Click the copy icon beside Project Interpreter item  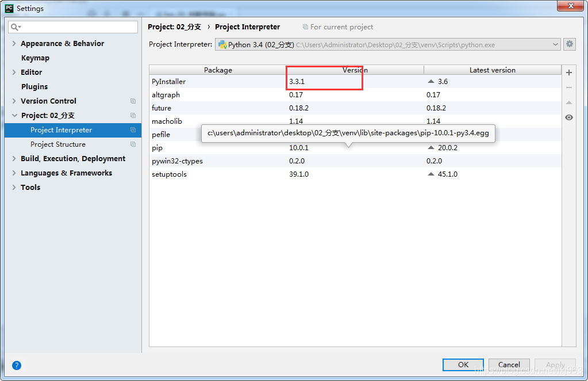click(133, 130)
